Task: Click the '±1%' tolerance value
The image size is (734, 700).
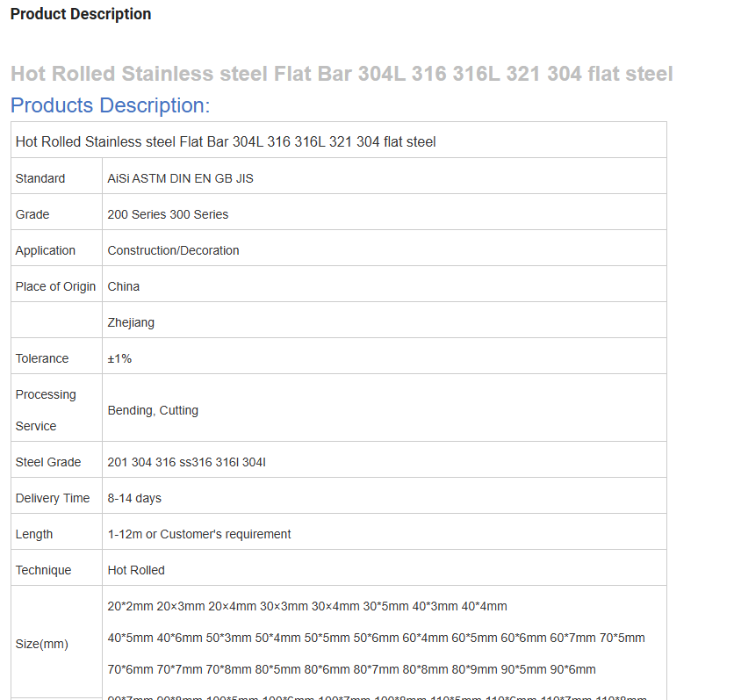Action: coord(119,358)
